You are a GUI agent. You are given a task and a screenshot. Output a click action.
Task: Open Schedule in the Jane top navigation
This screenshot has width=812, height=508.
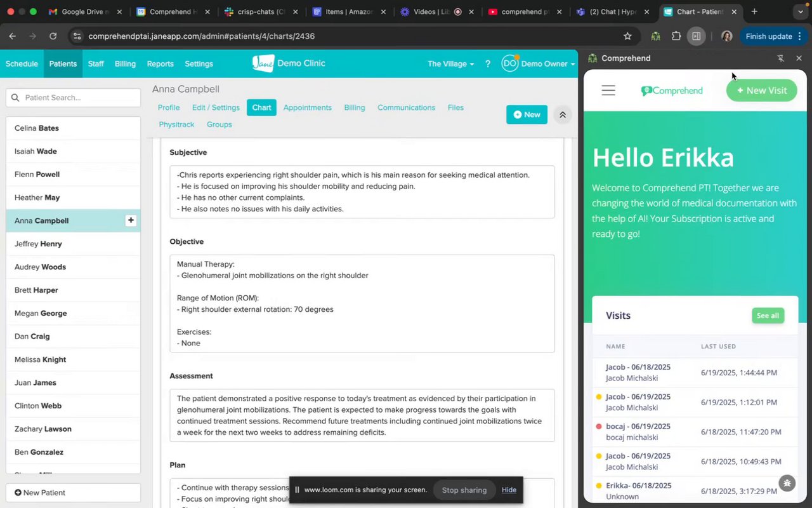pos(22,63)
